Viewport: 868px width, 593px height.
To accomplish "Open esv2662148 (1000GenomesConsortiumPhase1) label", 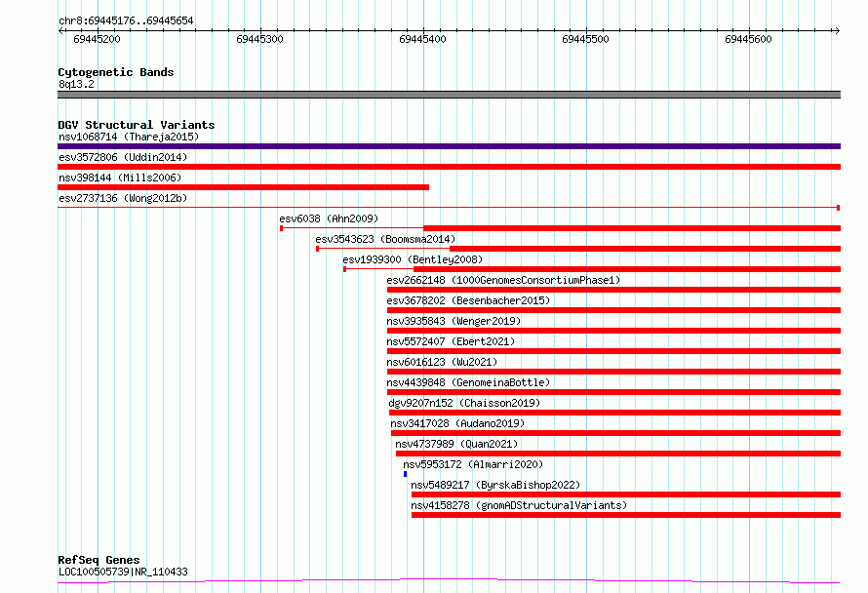I will tap(504, 280).
